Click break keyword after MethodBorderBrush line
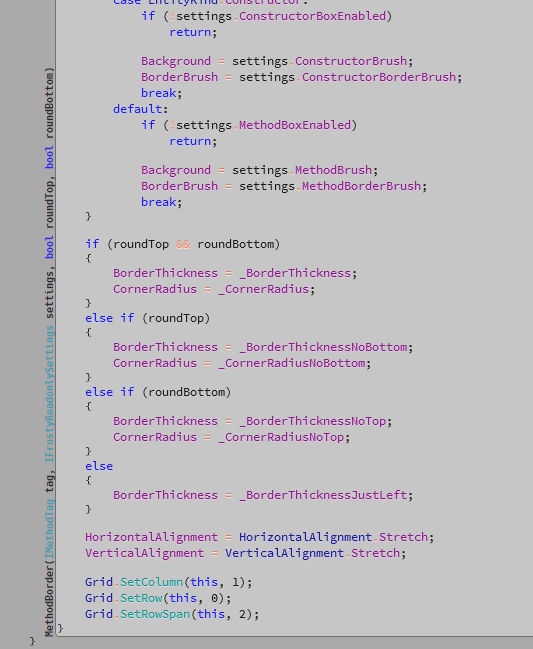The height and width of the screenshot is (649, 533). 158,202
